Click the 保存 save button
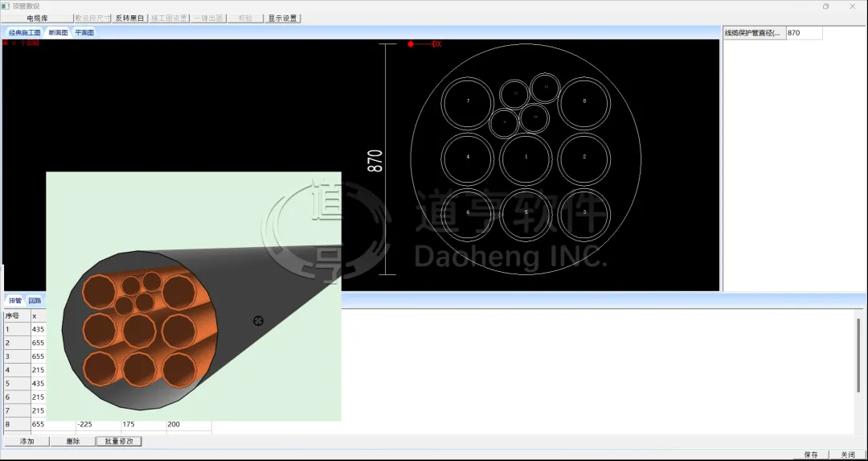 810,455
